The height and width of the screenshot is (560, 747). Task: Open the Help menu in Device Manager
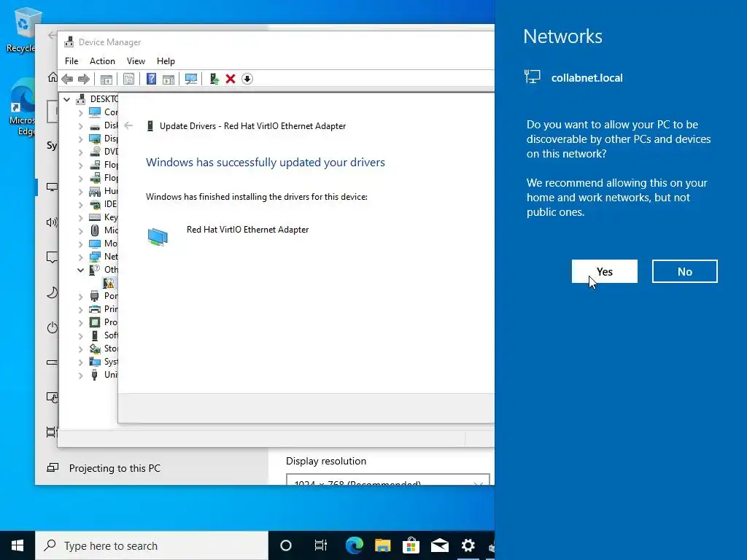point(166,61)
